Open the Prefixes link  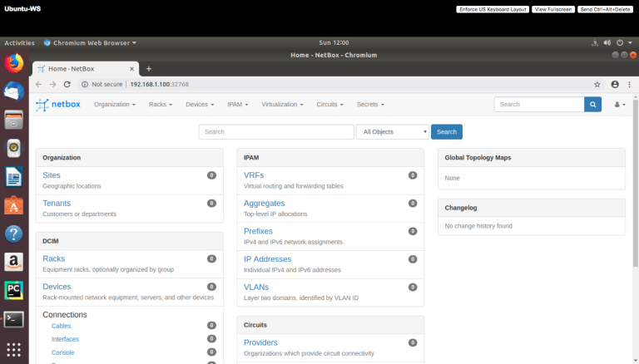pyautogui.click(x=258, y=231)
